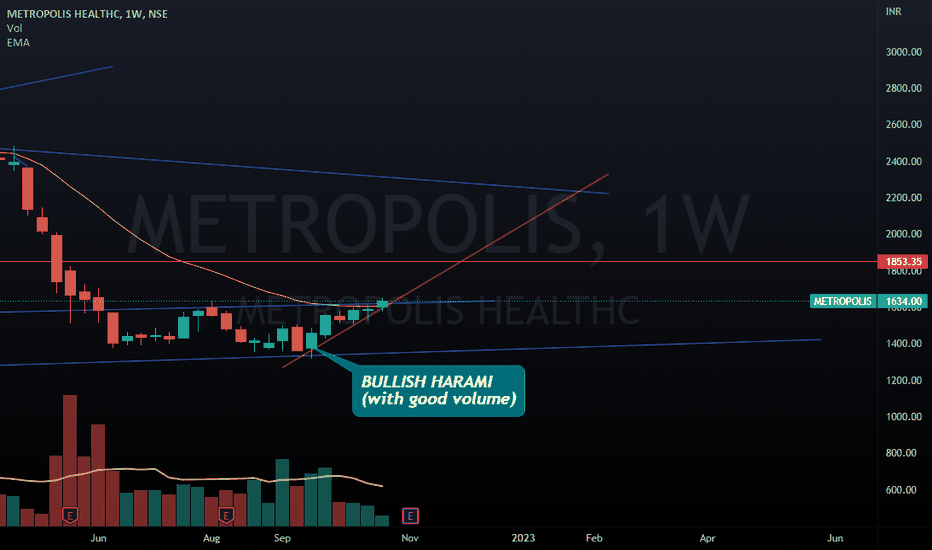
Task: Click the EMA indicator label
Action: (18, 42)
